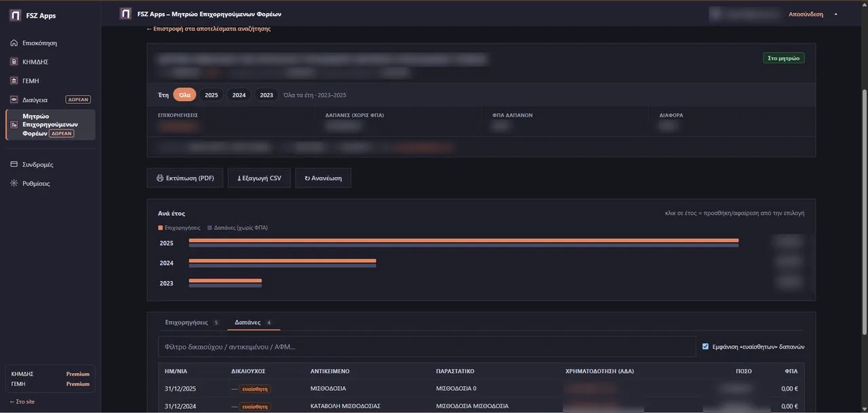
Task: Click the ΓΕΜΗ sidebar icon
Action: coord(14,81)
